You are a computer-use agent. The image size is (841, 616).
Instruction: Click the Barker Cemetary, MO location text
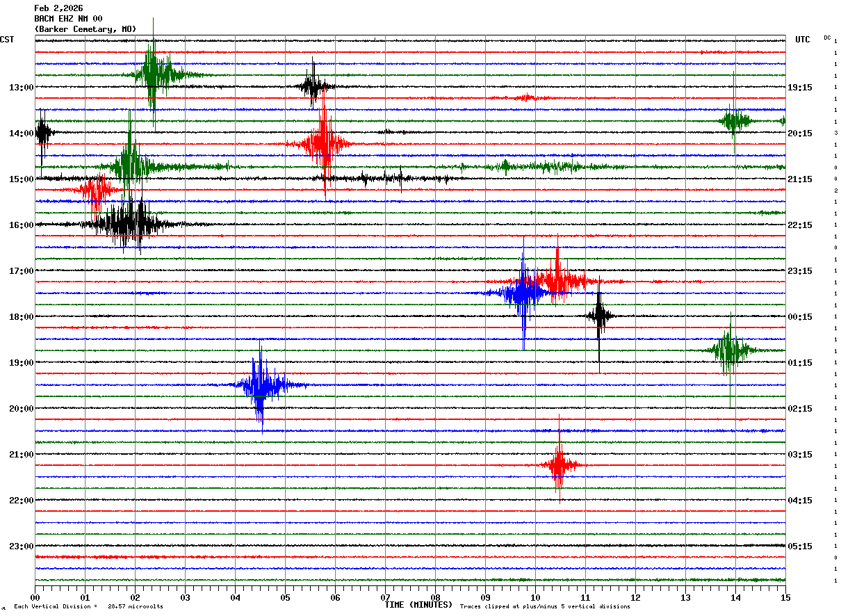[85, 29]
